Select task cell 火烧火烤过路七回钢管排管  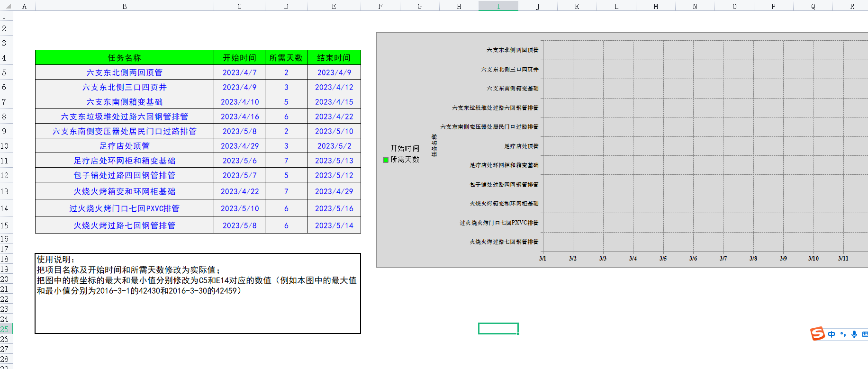coord(125,225)
